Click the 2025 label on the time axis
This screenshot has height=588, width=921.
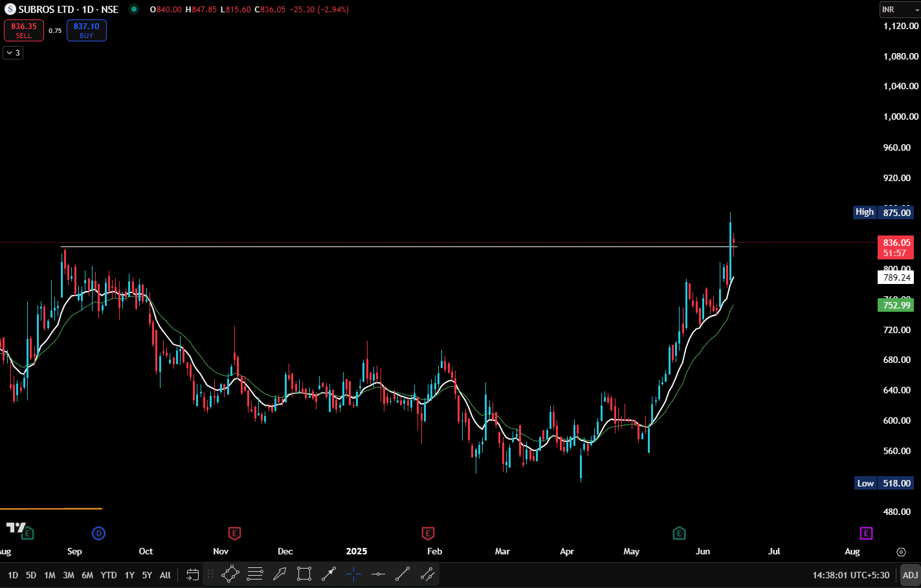coord(357,552)
